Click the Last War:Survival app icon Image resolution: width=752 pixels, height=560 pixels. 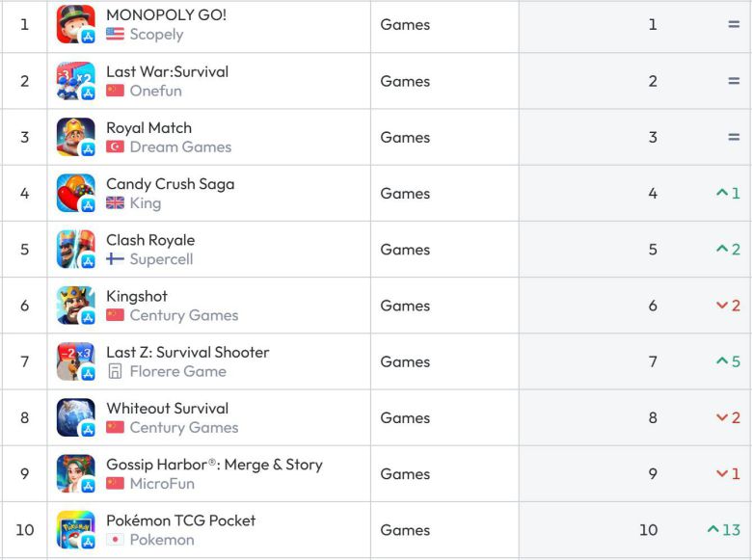click(x=75, y=81)
